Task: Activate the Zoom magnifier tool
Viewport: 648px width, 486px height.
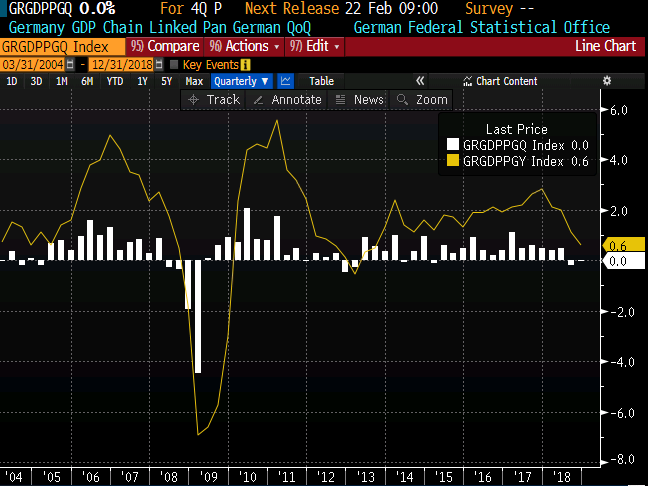Action: pyautogui.click(x=403, y=100)
